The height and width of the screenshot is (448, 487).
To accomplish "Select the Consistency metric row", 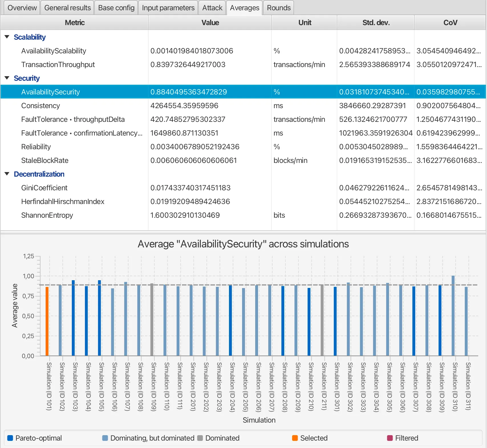I will pos(243,106).
